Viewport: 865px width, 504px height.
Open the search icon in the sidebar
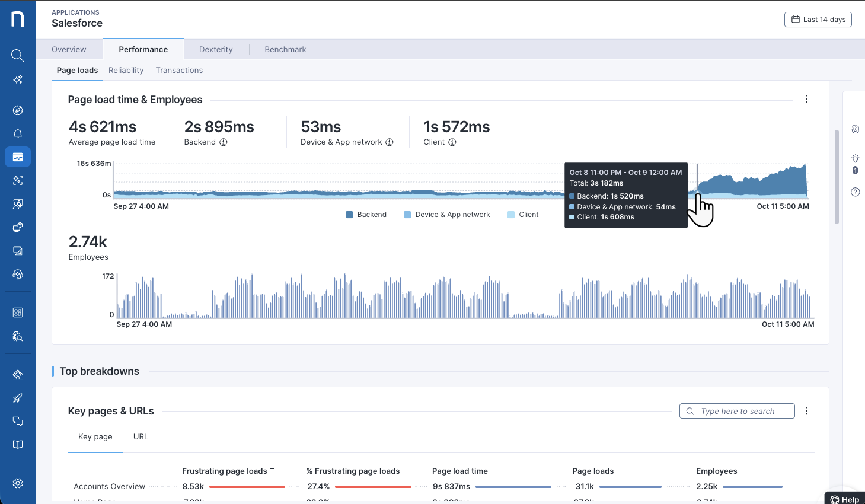click(18, 56)
